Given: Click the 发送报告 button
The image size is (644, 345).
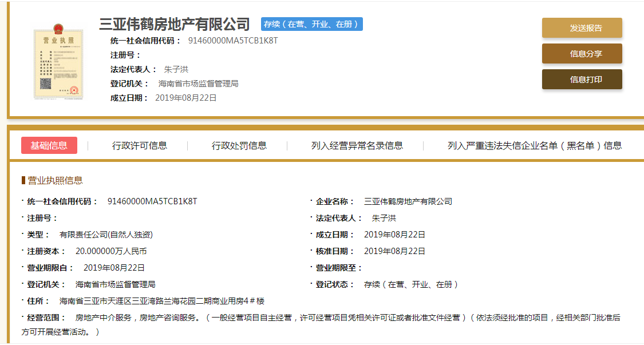Looking at the screenshot, I should [x=582, y=28].
